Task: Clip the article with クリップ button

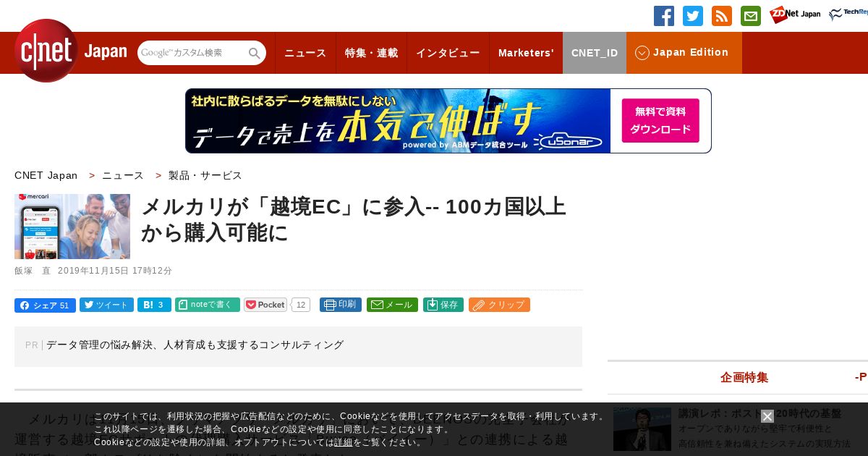Action: pyautogui.click(x=499, y=305)
